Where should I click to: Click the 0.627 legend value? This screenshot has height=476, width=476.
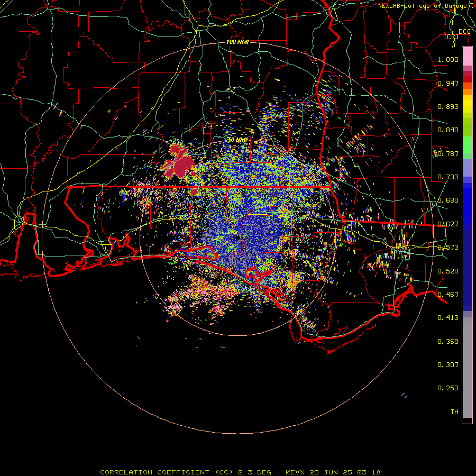[x=448, y=224]
